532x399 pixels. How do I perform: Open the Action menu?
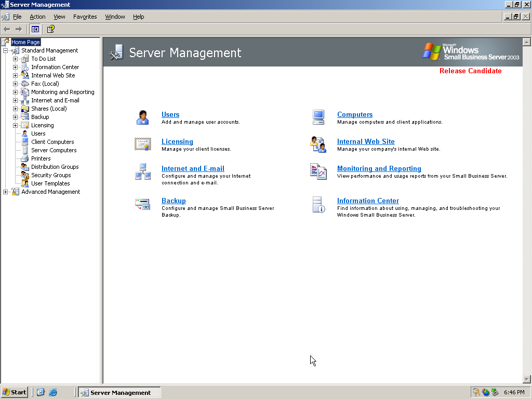(x=37, y=17)
